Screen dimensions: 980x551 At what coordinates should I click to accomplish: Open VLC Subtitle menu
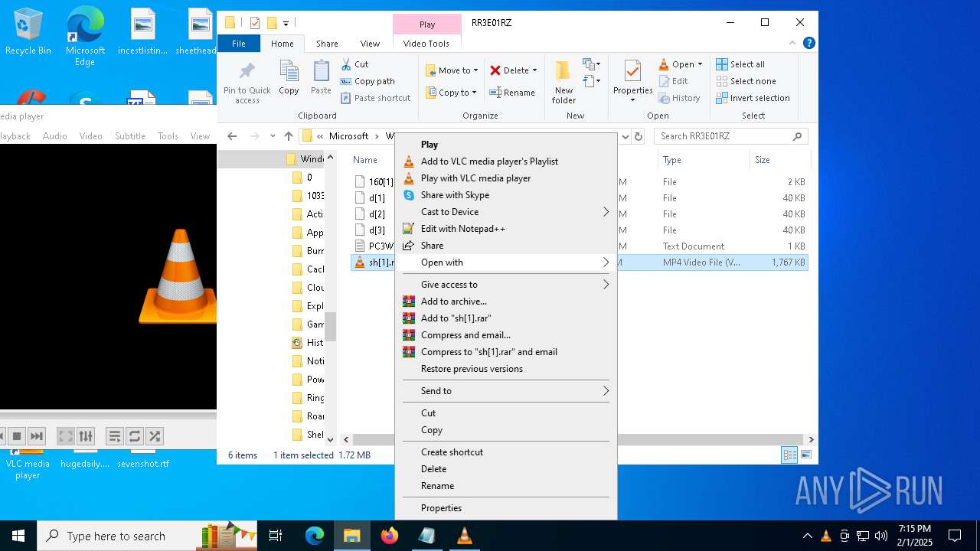(130, 136)
